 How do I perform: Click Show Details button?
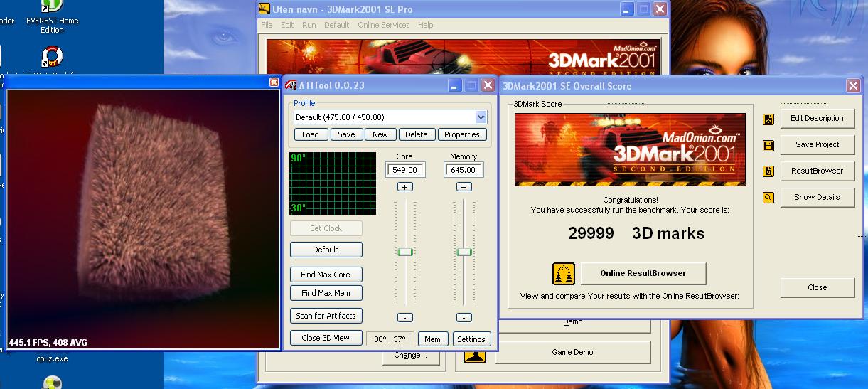pyautogui.click(x=817, y=198)
